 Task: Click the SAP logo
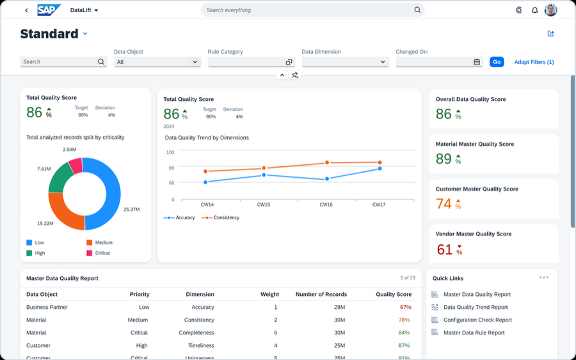pyautogui.click(x=48, y=10)
